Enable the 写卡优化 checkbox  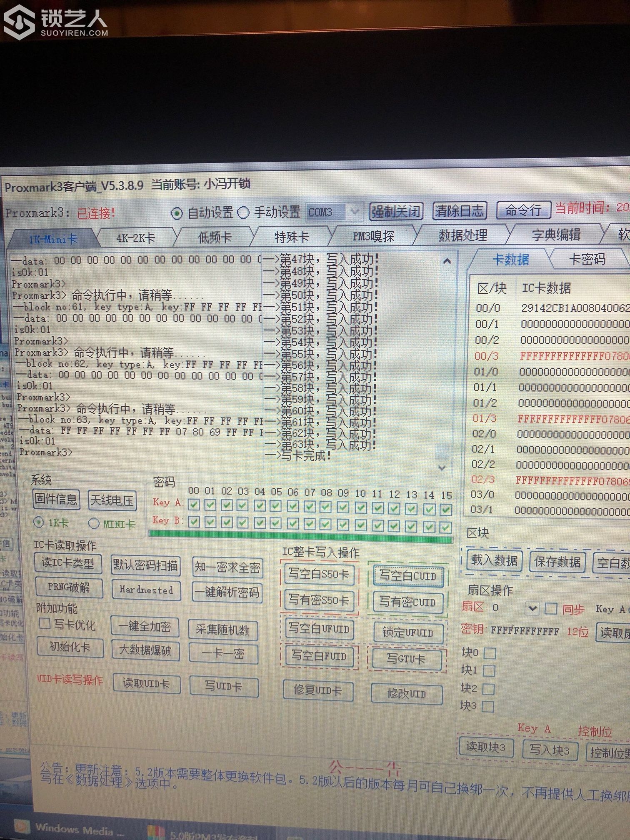(45, 624)
